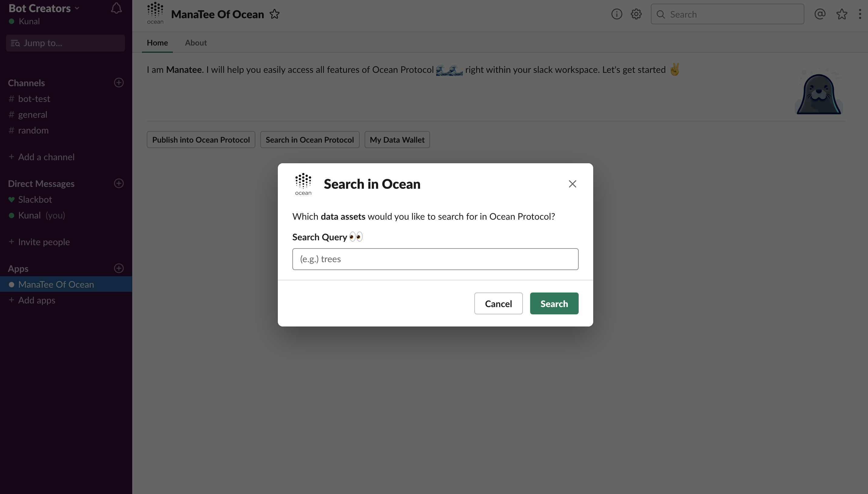This screenshot has height=494, width=868.
Task: Click Publish into Ocean Protocol button
Action: tap(201, 140)
